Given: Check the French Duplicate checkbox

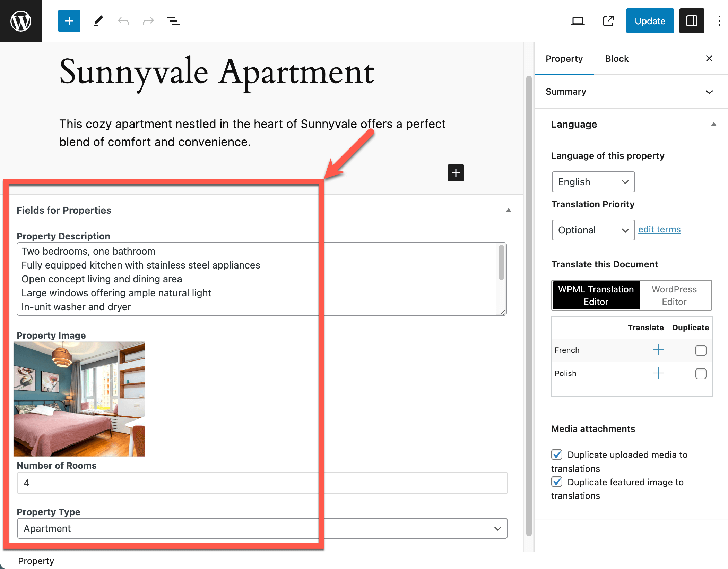Looking at the screenshot, I should (701, 350).
